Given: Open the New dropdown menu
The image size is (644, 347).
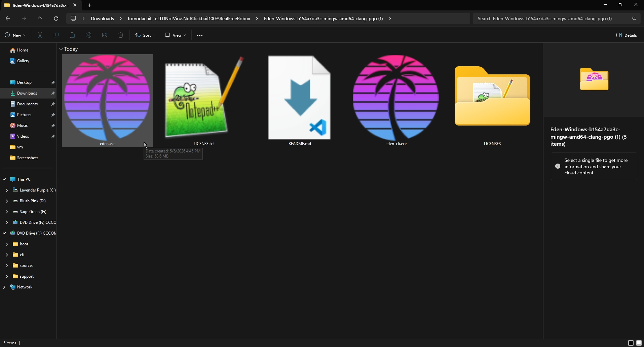Looking at the screenshot, I should pyautogui.click(x=15, y=35).
